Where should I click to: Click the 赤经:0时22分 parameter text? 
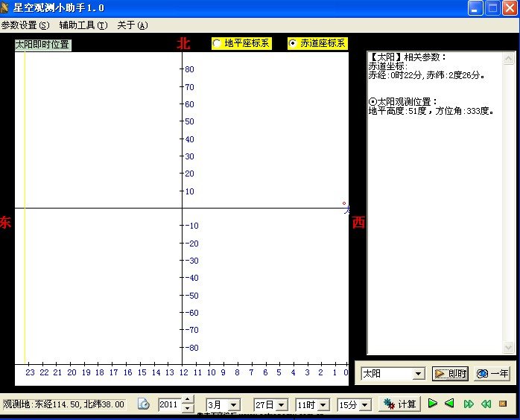[x=395, y=75]
